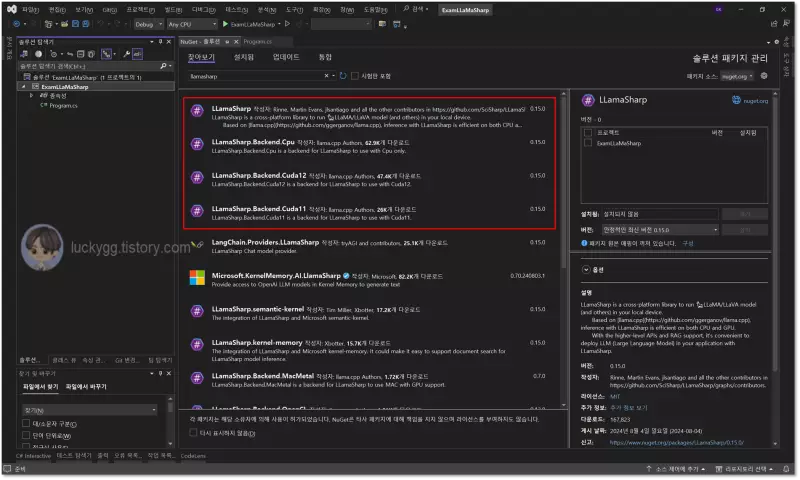Screen dimensions: 800x480
Task: Close the NuGet solution tab
Action: 236,42
